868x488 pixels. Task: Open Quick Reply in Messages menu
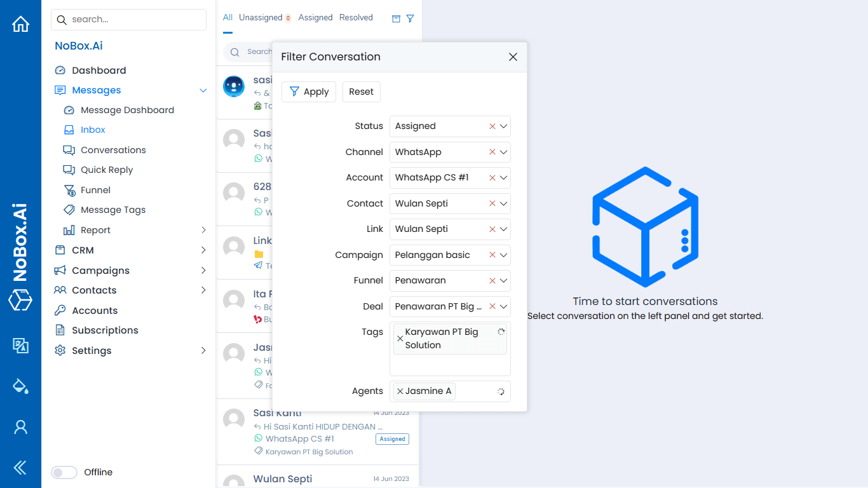click(107, 170)
